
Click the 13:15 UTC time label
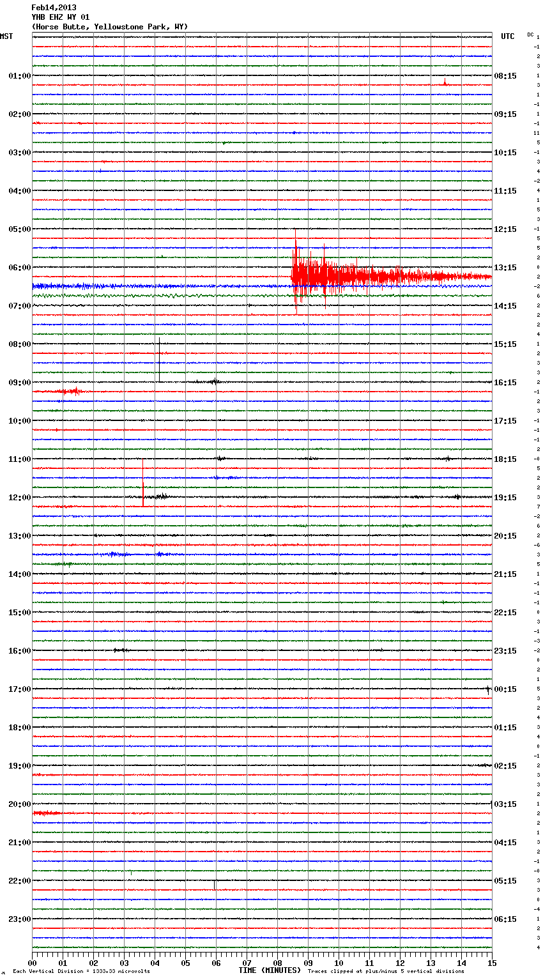[505, 268]
